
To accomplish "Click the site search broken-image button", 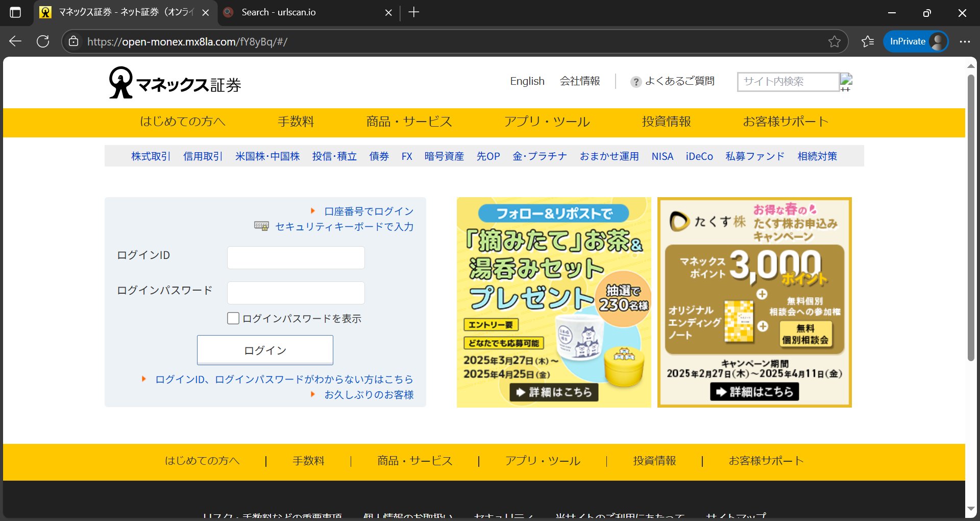I will point(846,82).
